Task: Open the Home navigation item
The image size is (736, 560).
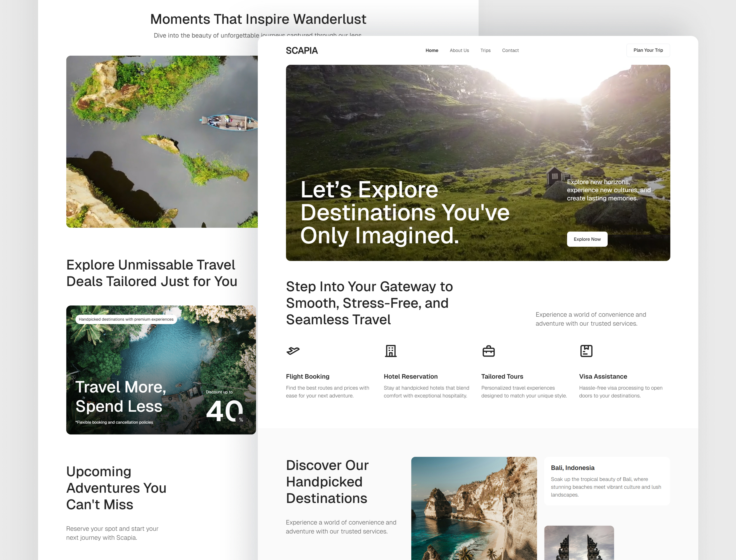Action: pyautogui.click(x=432, y=50)
